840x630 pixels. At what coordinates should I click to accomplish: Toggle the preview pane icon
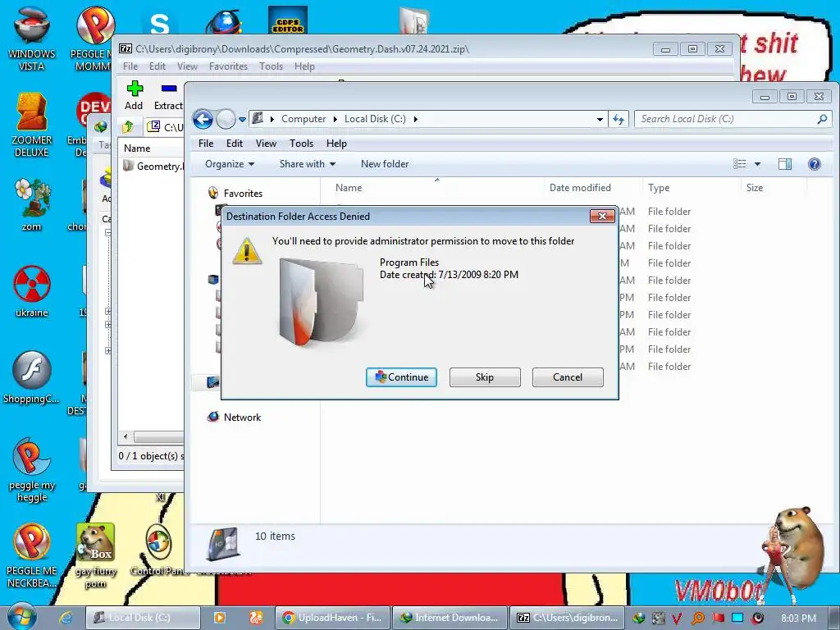tap(785, 164)
